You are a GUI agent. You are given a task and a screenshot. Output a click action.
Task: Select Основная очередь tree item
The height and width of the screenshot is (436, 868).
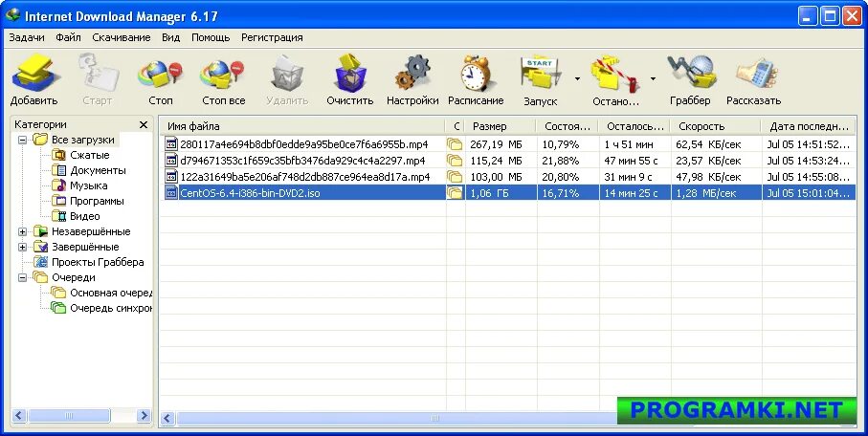[x=111, y=293]
